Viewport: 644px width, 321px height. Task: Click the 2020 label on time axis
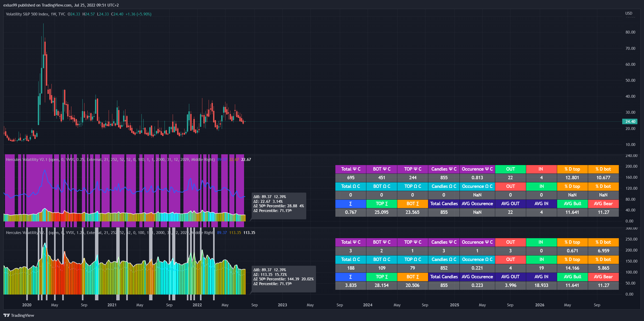tap(27, 305)
